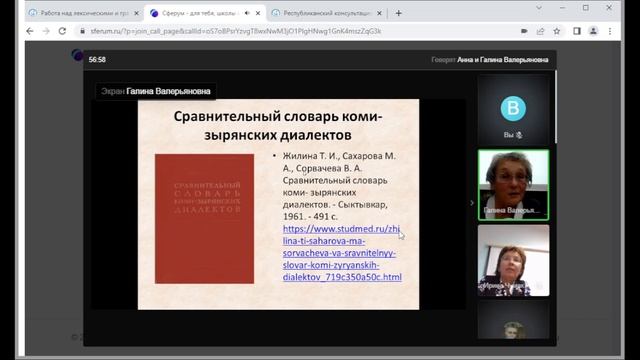Click the Sferum logo icon
Image resolution: width=640 pixels, height=360 pixels.
77,55
